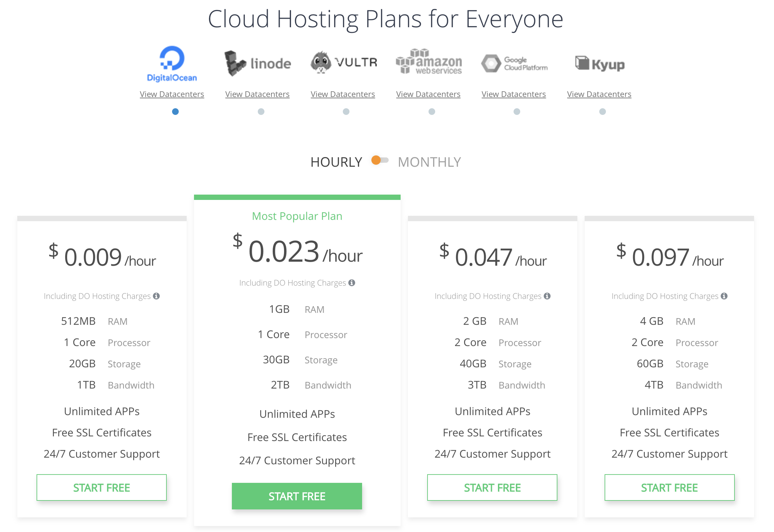774x532 pixels.
Task: Select the Google Cloud Platform logo
Action: [x=514, y=63]
